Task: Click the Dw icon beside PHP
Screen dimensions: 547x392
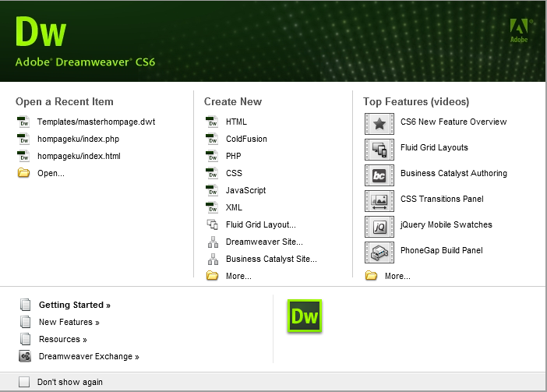Action: point(212,156)
